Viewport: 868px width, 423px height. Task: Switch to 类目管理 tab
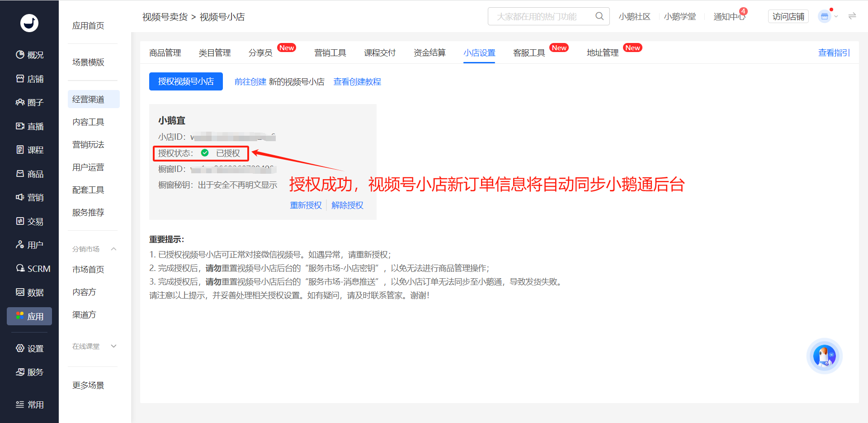pyautogui.click(x=215, y=53)
